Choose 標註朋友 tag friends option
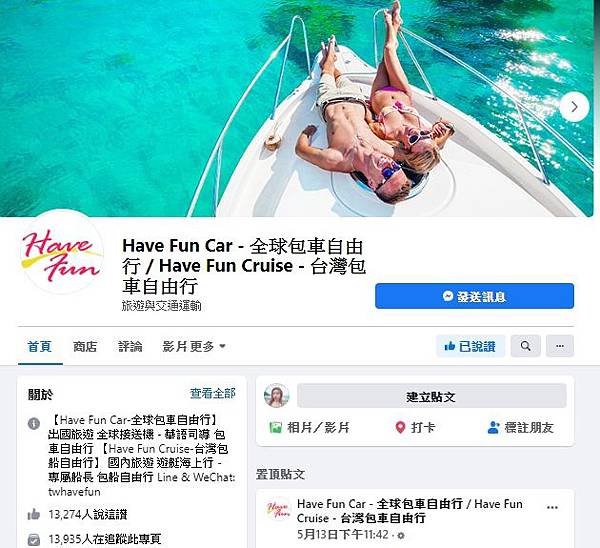Viewport: 600px width, 548px height. click(x=520, y=427)
